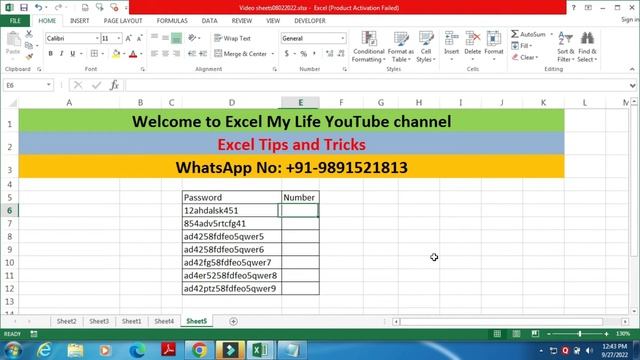Select column D header

[231, 102]
